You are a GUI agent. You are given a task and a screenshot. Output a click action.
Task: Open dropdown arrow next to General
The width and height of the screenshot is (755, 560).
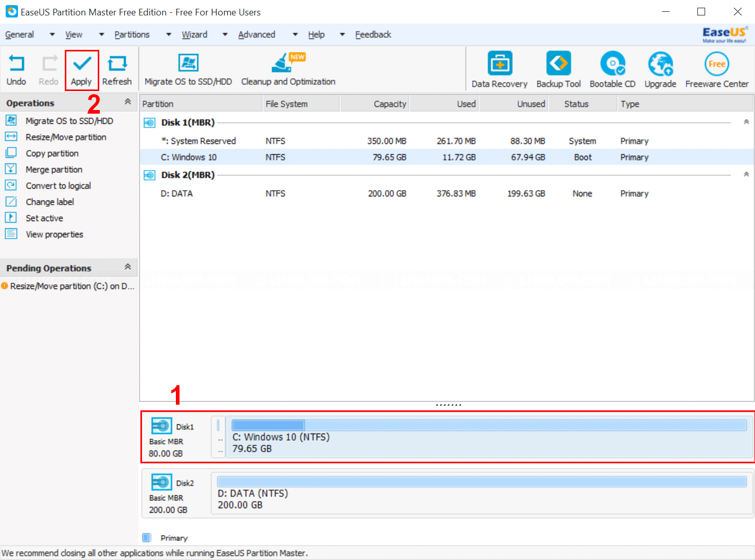pyautogui.click(x=52, y=34)
